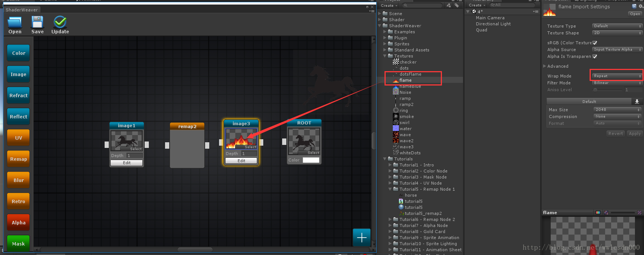Open the Max Size 2048 dropdown
The height and width of the screenshot is (255, 644).
click(x=618, y=110)
